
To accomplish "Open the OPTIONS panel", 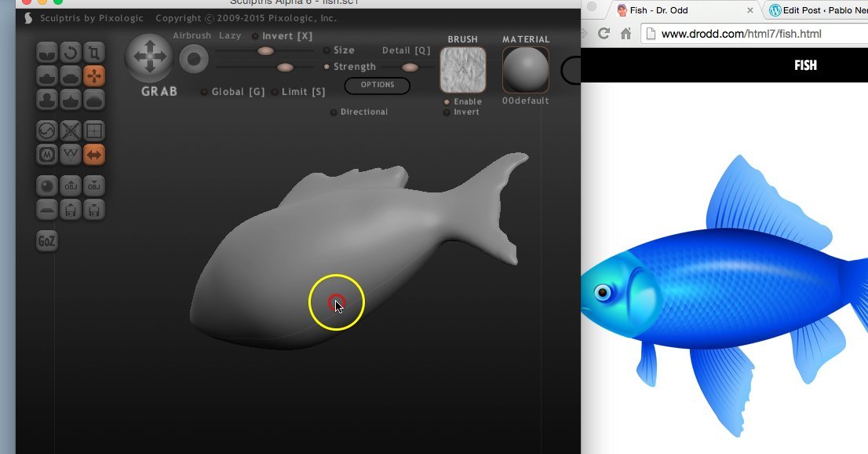I will [x=377, y=86].
